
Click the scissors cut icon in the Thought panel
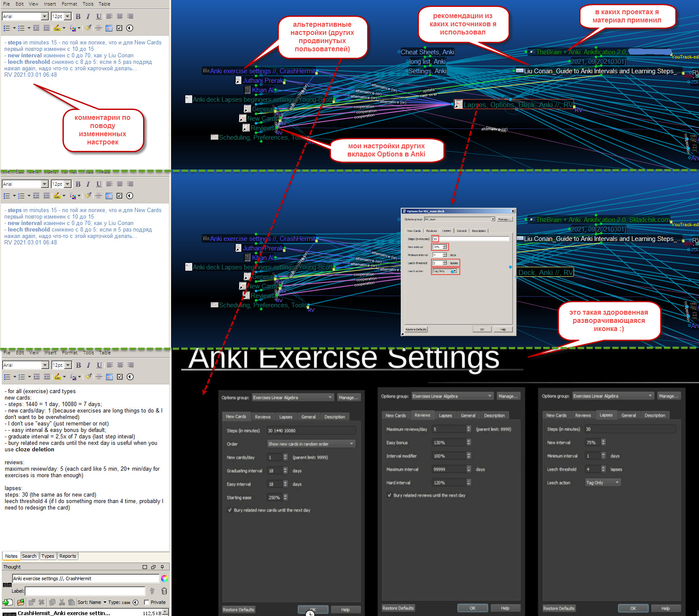click(62, 602)
